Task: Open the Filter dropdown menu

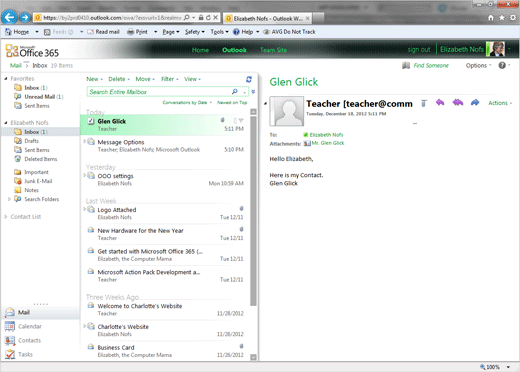Action: pyautogui.click(x=170, y=79)
